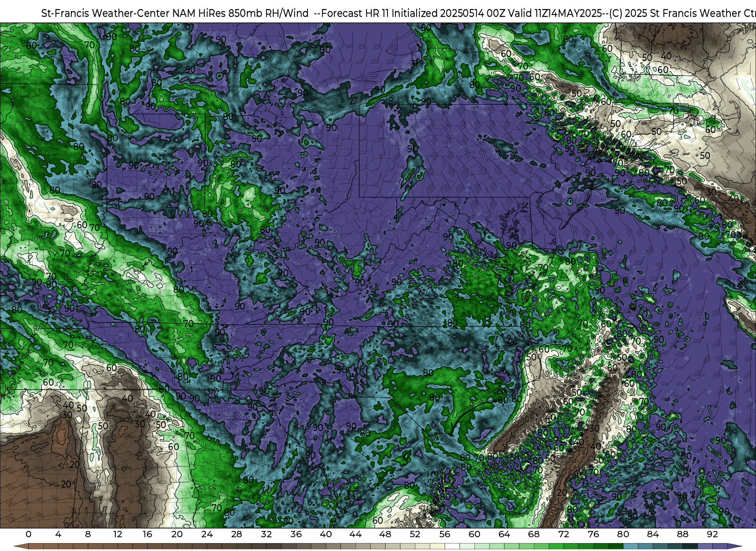Click colorbar tick label '12'

pyautogui.click(x=118, y=534)
